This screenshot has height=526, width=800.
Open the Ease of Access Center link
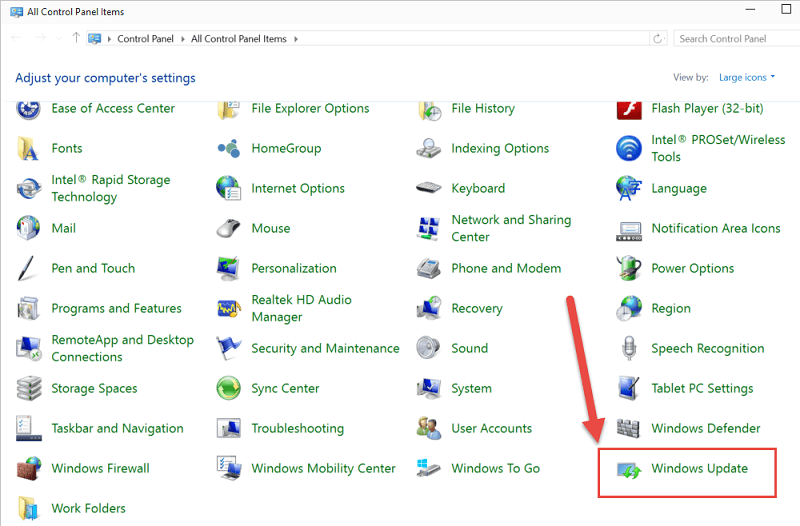[x=113, y=108]
